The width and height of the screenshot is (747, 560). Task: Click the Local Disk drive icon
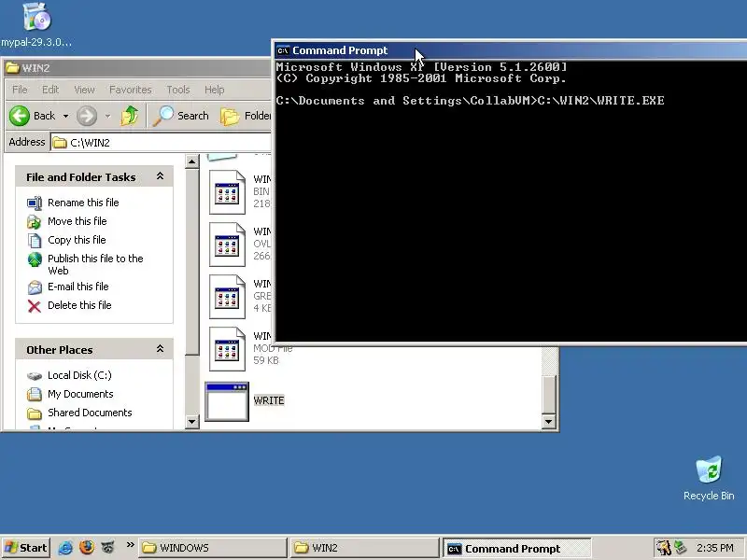click(x=35, y=376)
